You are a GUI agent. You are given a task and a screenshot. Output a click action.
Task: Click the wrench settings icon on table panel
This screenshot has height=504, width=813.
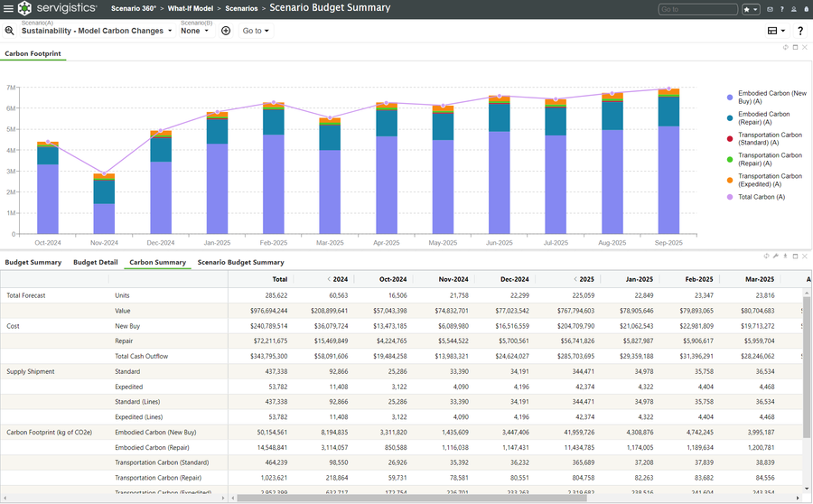click(x=776, y=257)
